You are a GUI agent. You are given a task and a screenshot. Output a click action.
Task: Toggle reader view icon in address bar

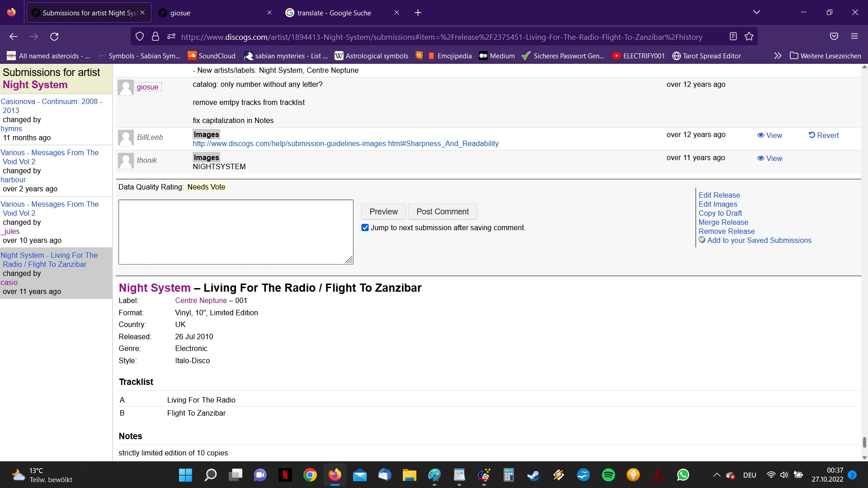[733, 37]
